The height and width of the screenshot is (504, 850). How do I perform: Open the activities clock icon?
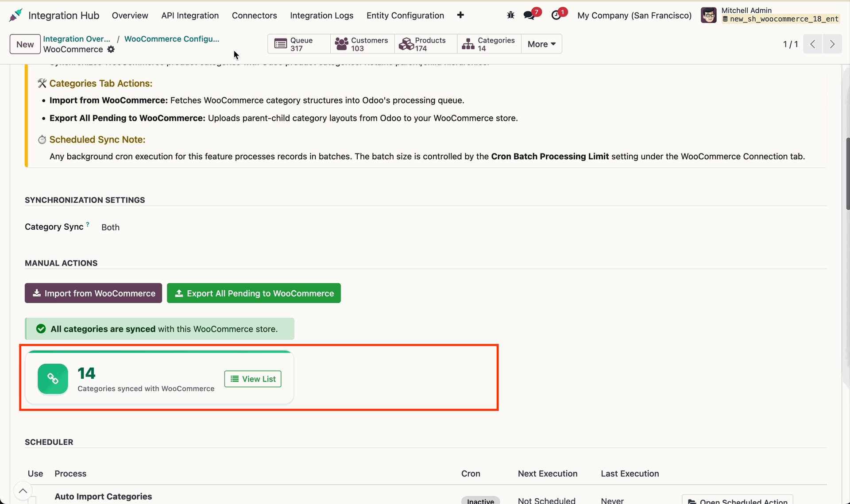[556, 15]
